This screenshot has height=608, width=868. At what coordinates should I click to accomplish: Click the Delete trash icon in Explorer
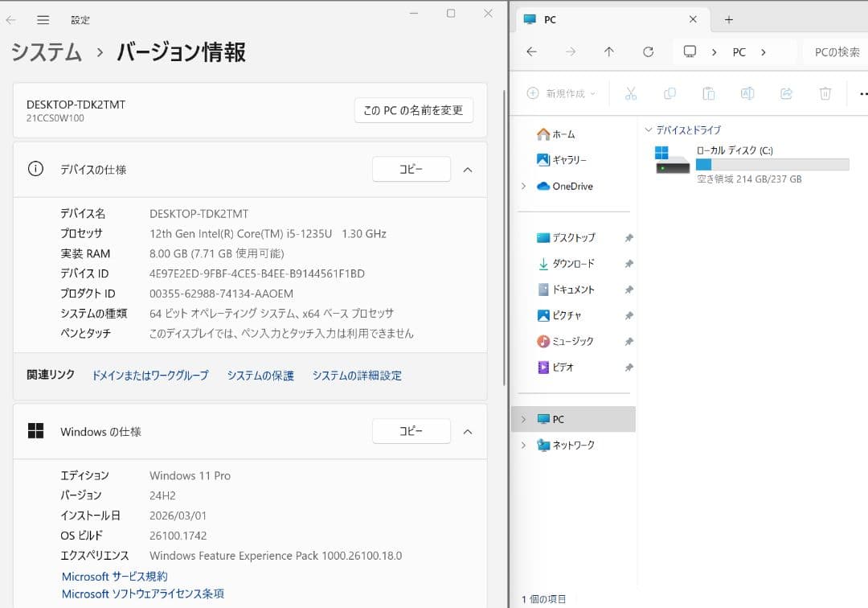(825, 93)
